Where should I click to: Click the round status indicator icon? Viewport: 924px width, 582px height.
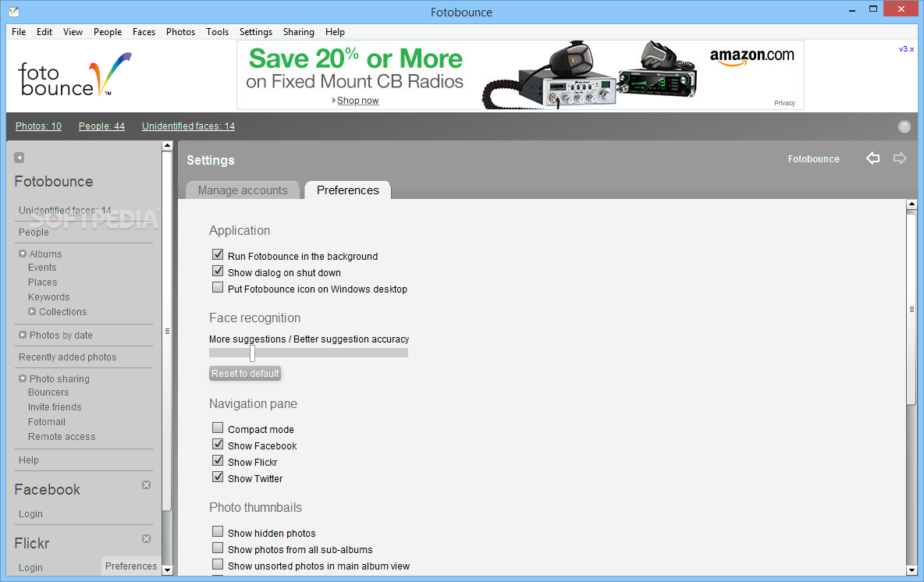tap(904, 126)
